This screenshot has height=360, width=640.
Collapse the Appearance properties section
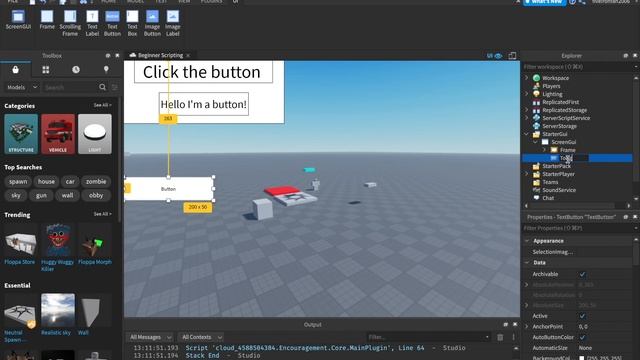click(x=527, y=241)
